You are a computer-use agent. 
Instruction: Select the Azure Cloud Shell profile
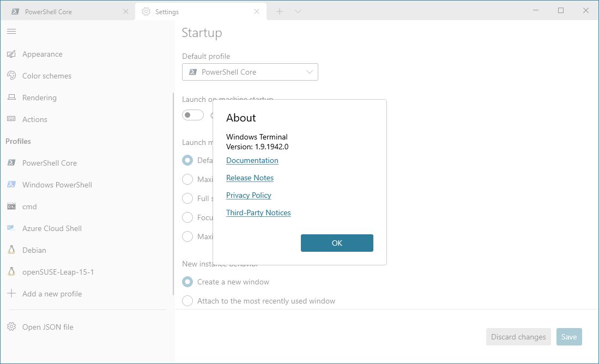click(87, 228)
